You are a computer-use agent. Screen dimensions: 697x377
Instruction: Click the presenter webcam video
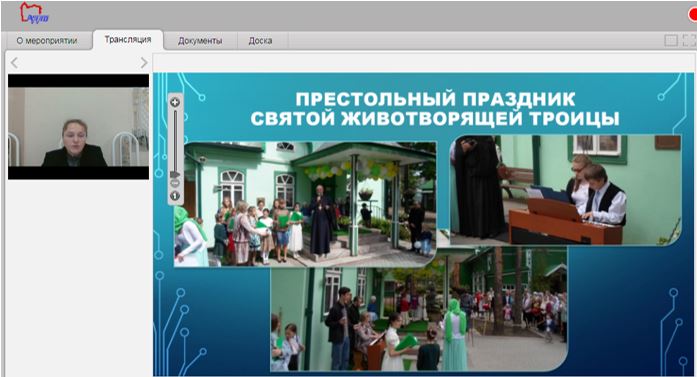pos(79,127)
